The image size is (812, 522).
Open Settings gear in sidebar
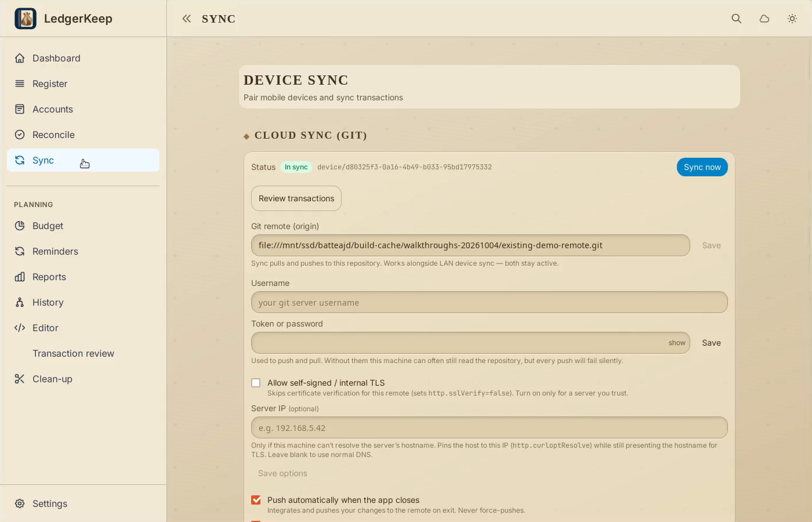(20, 503)
